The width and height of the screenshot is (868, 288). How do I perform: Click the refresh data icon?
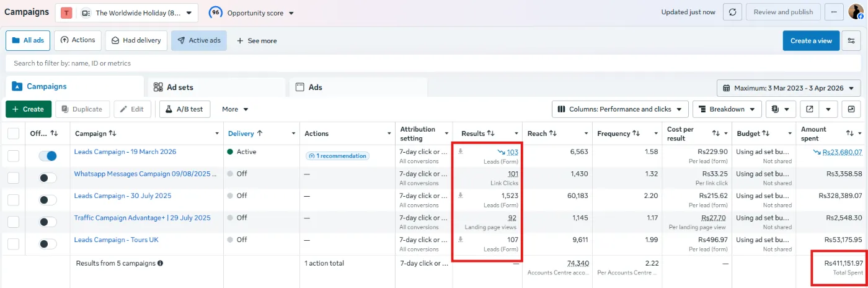[732, 12]
